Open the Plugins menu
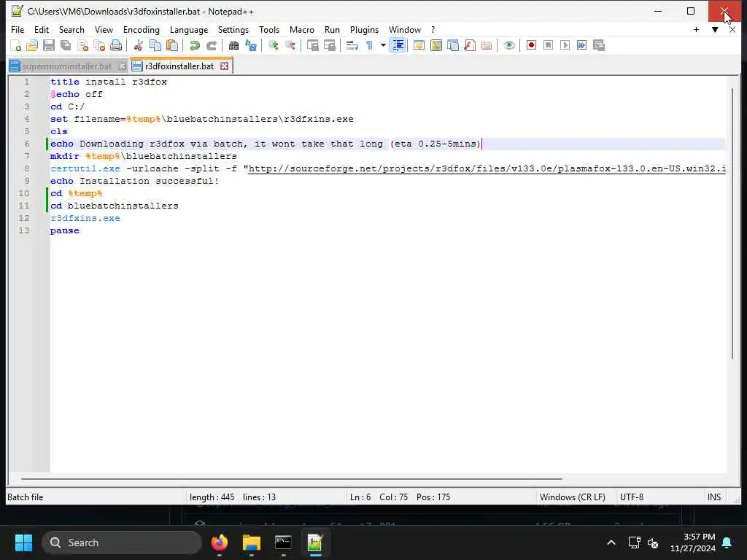The height and width of the screenshot is (560, 747). 365,29
